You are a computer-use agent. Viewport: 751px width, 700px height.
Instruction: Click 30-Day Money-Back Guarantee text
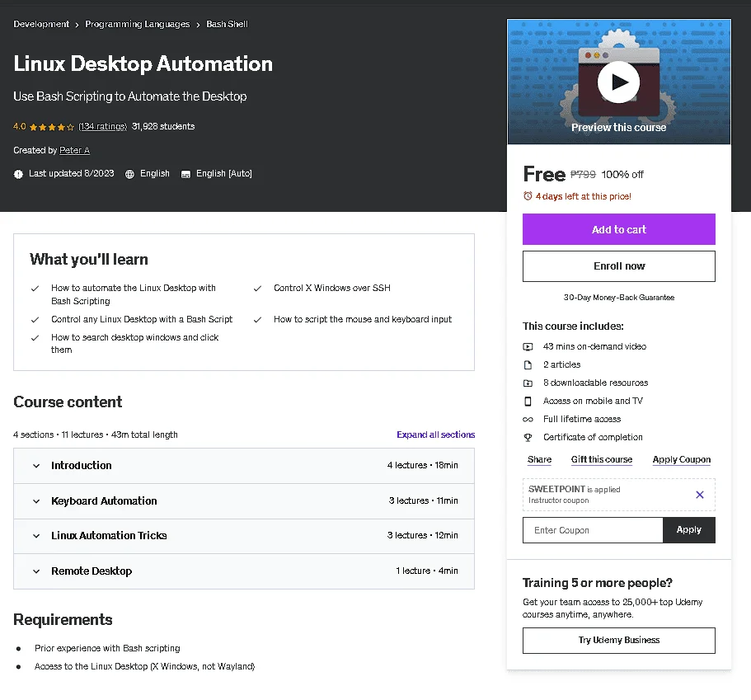[x=619, y=298]
